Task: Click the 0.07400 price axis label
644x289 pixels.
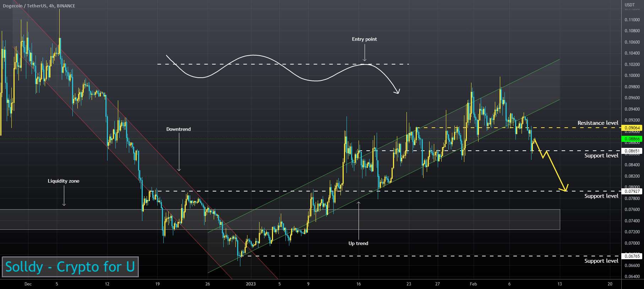Action: [632, 221]
